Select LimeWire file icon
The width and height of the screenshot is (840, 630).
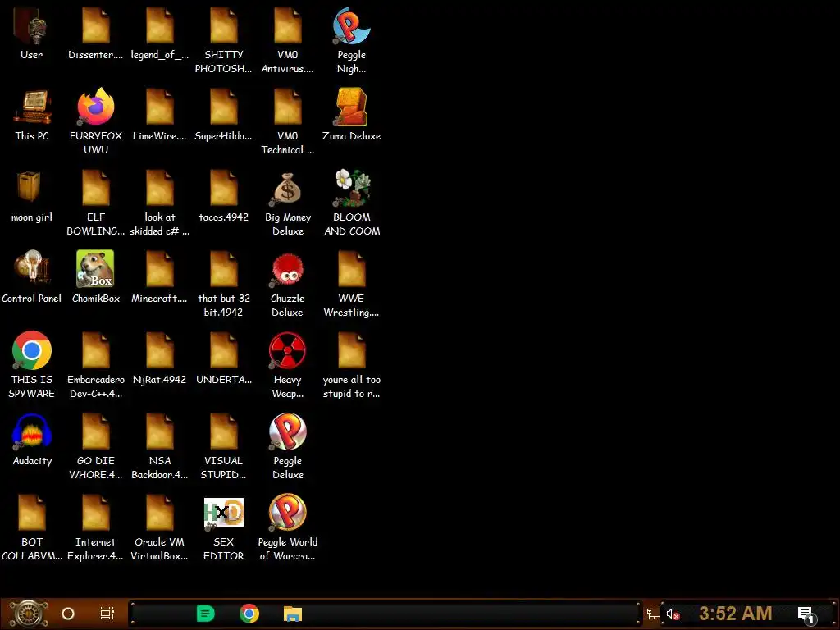(x=160, y=107)
